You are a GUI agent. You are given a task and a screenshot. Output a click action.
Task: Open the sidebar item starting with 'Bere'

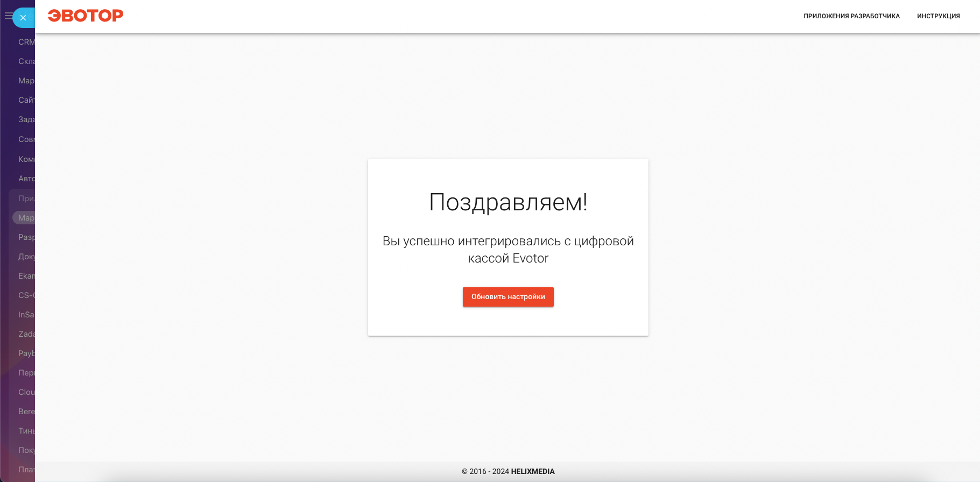(26, 412)
